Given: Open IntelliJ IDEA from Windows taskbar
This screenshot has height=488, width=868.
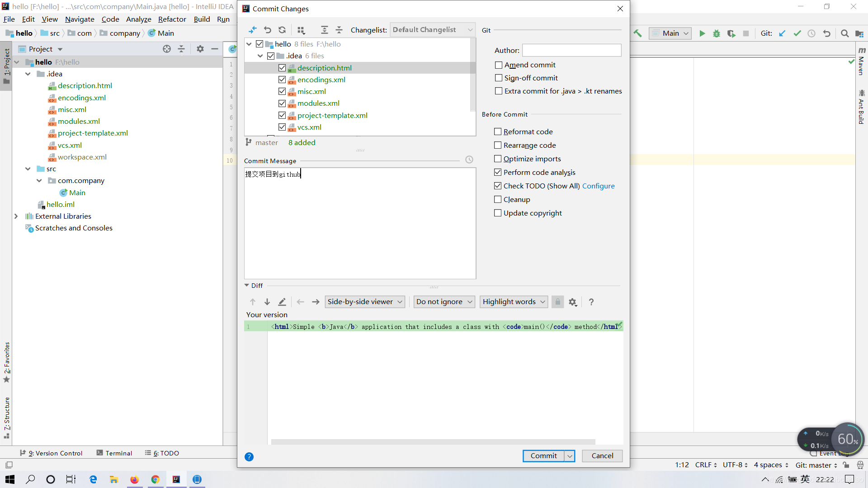Looking at the screenshot, I should click(176, 479).
